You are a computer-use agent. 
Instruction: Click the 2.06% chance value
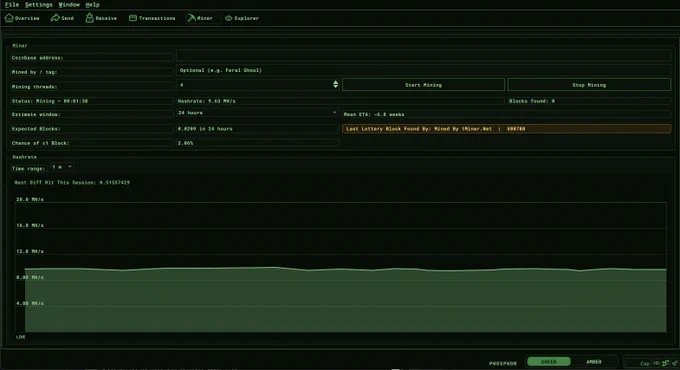coord(185,143)
